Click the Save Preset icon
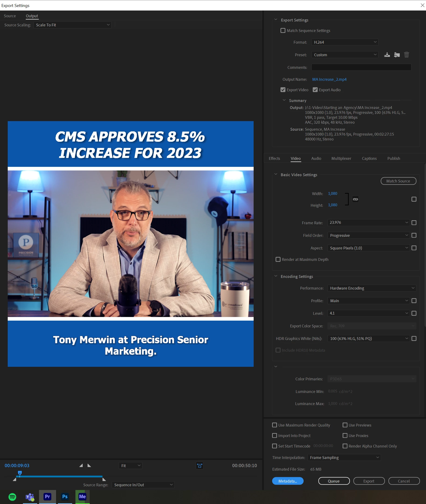Screen dimensions: 426x504 [387, 55]
